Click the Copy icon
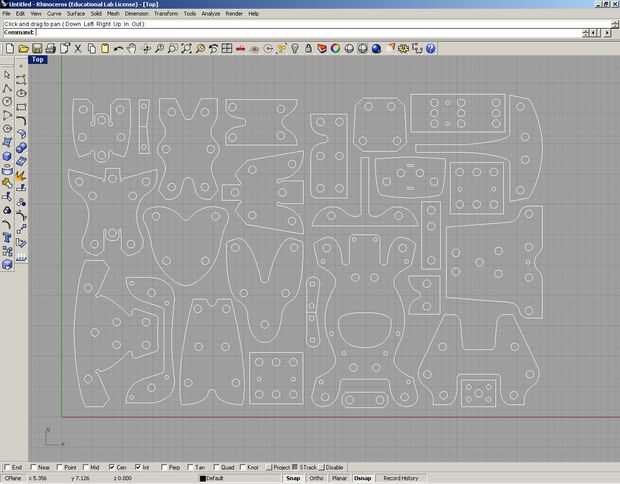This screenshot has width=620, height=484. pos(92,49)
